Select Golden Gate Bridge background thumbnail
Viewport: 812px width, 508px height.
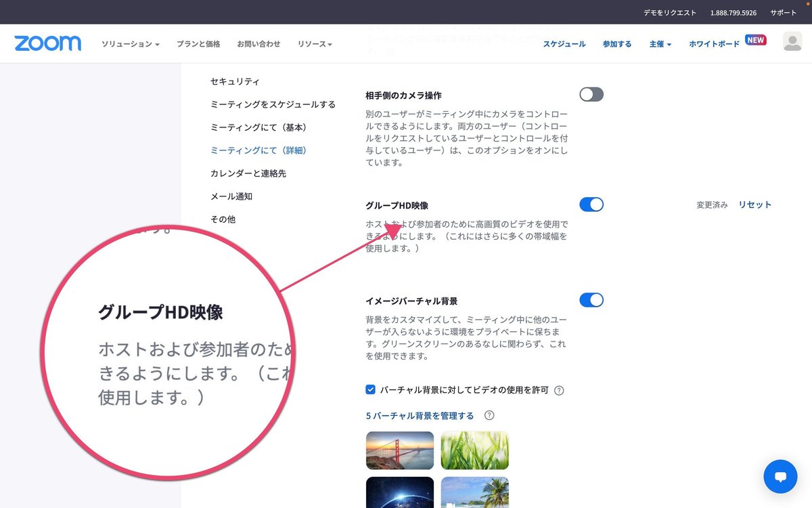(400, 450)
